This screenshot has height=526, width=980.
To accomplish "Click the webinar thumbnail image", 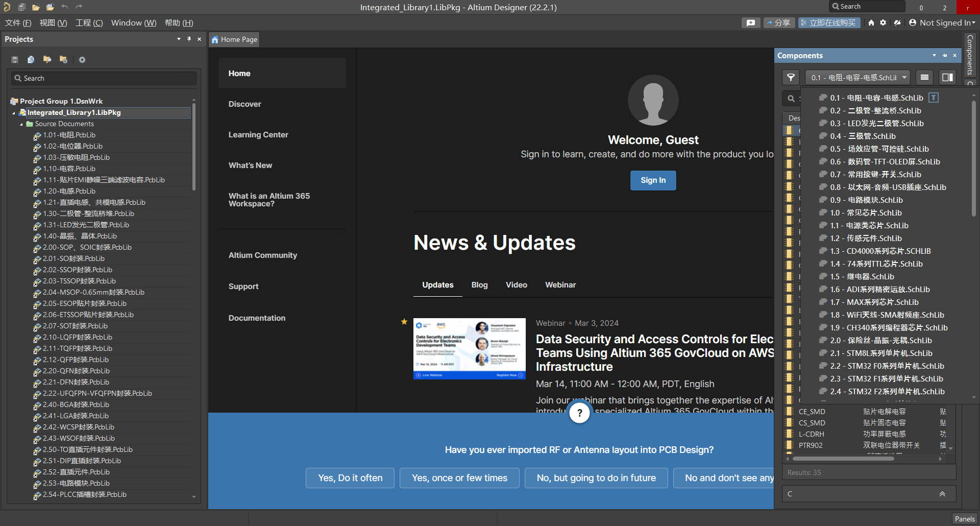I will pyautogui.click(x=469, y=349).
